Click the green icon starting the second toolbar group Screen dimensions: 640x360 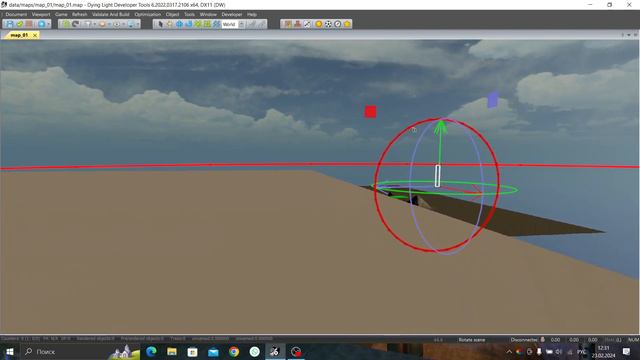point(66,24)
